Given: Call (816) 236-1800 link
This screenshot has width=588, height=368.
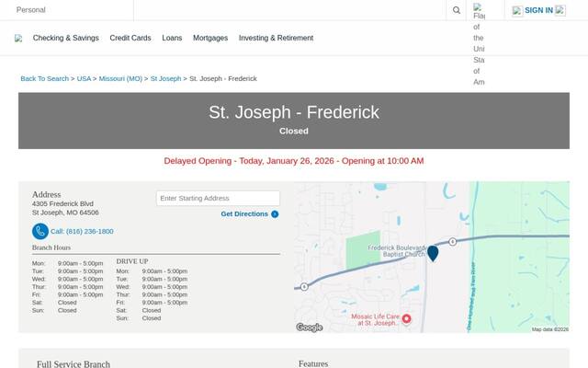Looking at the screenshot, I should pyautogui.click(x=82, y=231).
